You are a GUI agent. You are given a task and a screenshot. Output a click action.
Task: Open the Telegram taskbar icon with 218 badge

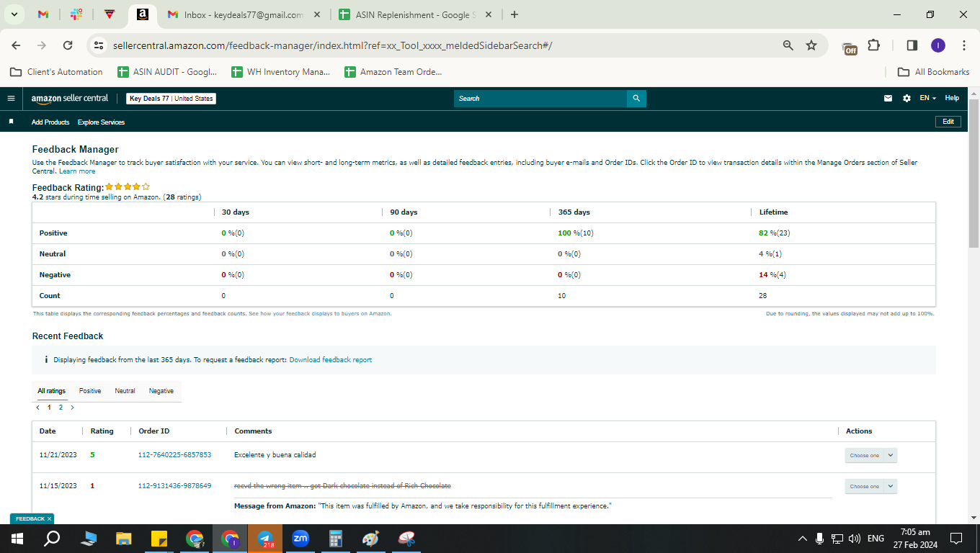(265, 539)
